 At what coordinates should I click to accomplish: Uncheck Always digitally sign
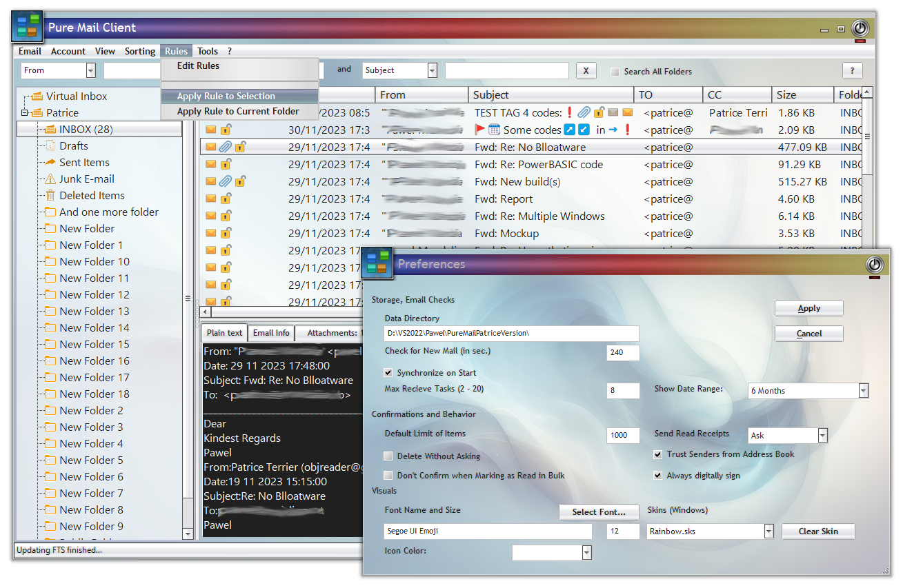(658, 476)
